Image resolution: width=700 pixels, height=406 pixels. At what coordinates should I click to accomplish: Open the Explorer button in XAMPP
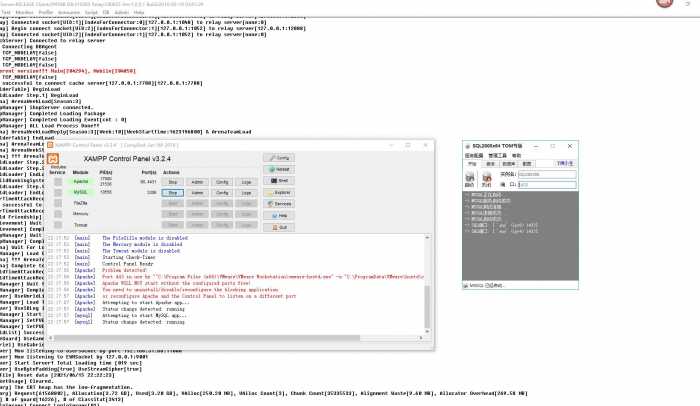(x=277, y=192)
